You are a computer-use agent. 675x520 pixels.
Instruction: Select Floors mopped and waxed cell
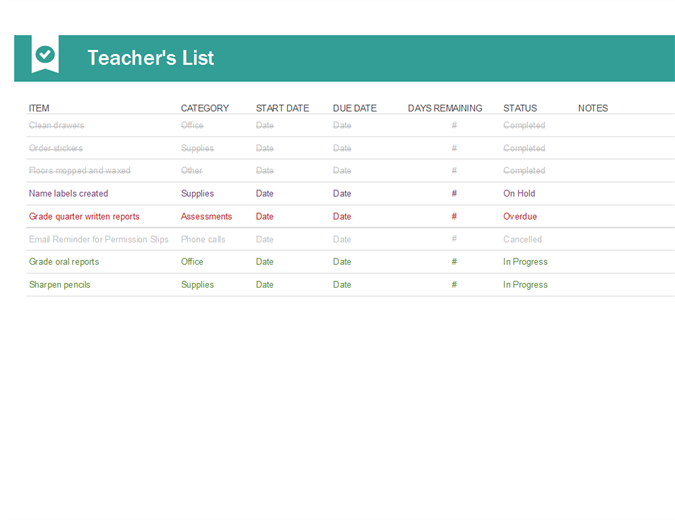point(80,170)
